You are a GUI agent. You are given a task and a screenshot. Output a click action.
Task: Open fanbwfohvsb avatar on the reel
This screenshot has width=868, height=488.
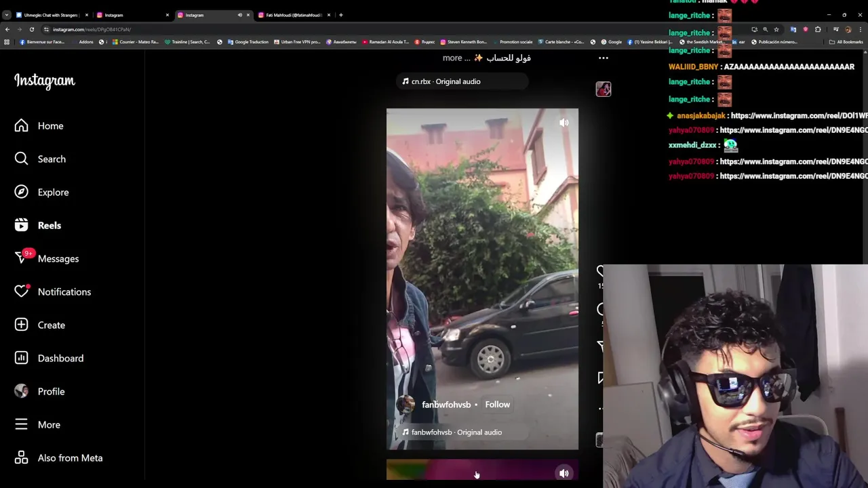(x=405, y=405)
